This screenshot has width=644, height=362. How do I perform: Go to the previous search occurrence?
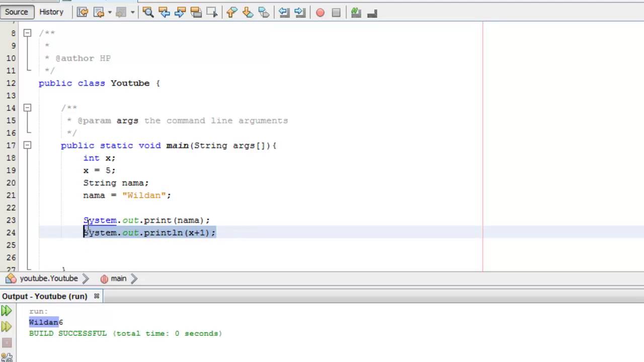[164, 12]
